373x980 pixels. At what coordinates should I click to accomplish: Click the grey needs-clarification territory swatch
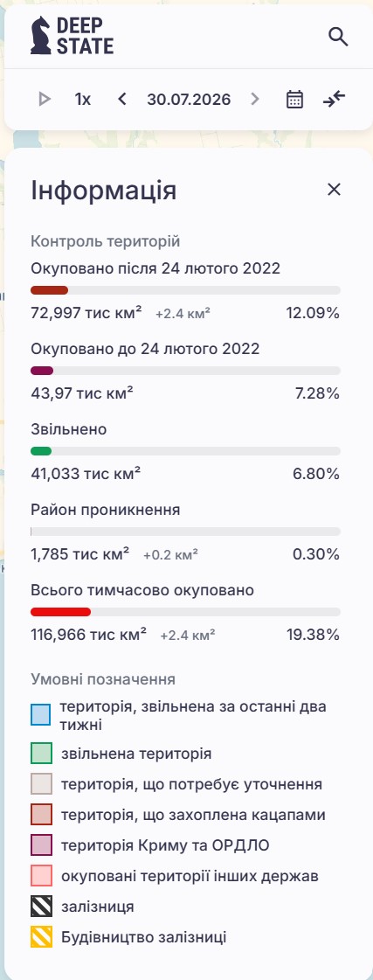tap(40, 784)
